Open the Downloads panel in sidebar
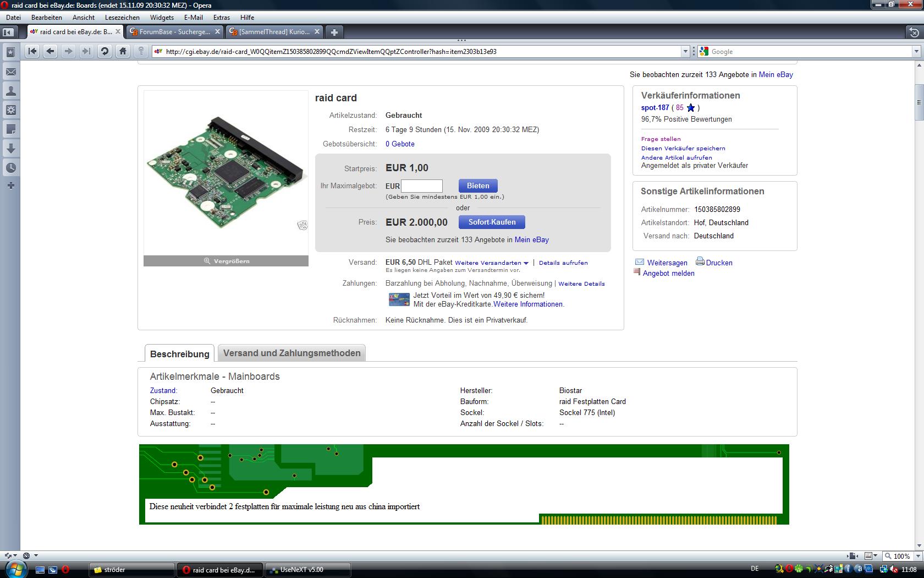The image size is (924, 578). [10, 149]
